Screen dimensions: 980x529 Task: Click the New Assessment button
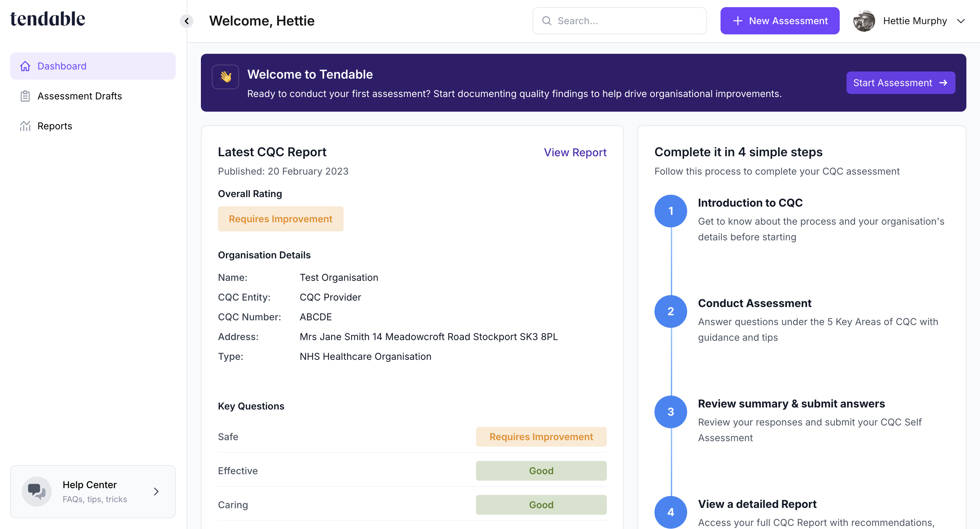coord(779,21)
